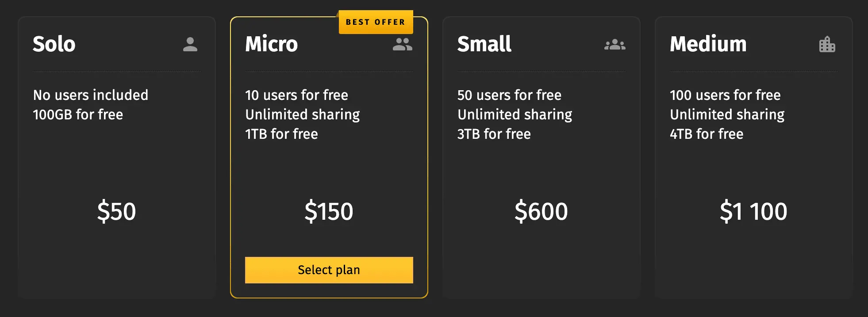Click the $150 price on Micro plan
This screenshot has width=868, height=317.
328,212
